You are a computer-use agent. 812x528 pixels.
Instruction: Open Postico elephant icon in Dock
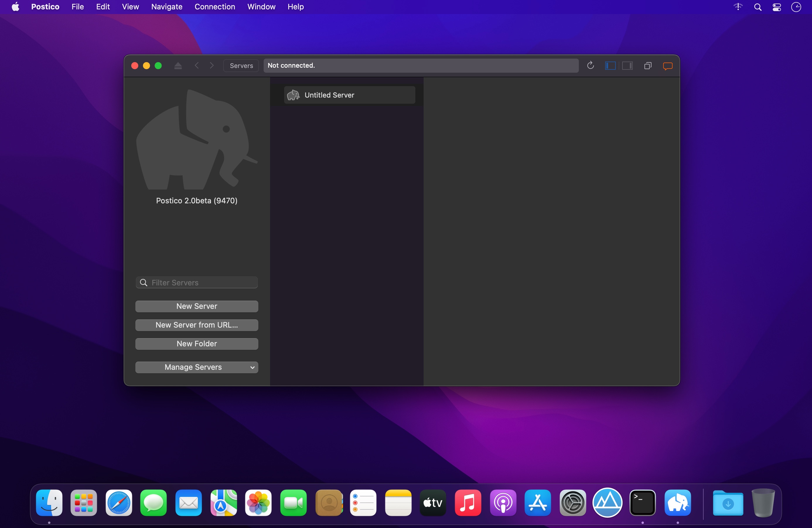tap(678, 503)
